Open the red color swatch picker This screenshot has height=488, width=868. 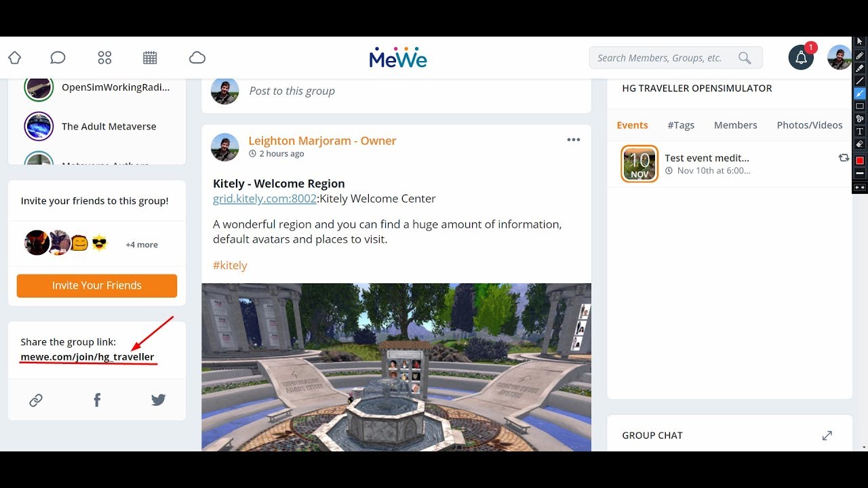point(860,161)
